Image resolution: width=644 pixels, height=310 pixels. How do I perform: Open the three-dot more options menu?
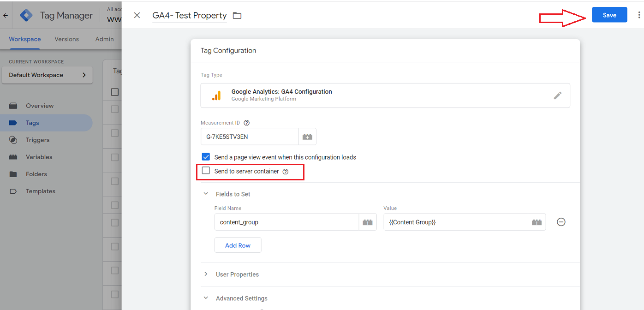(x=639, y=15)
